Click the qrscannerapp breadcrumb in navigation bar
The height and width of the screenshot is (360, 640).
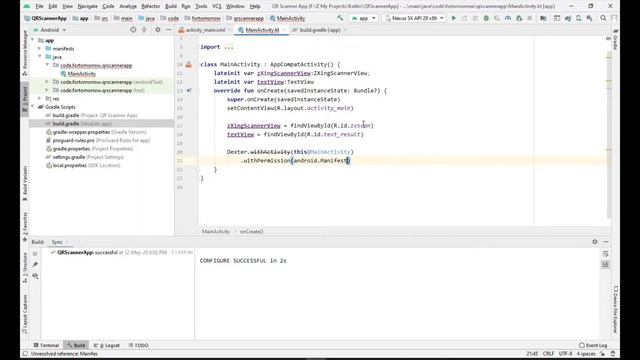[245, 18]
